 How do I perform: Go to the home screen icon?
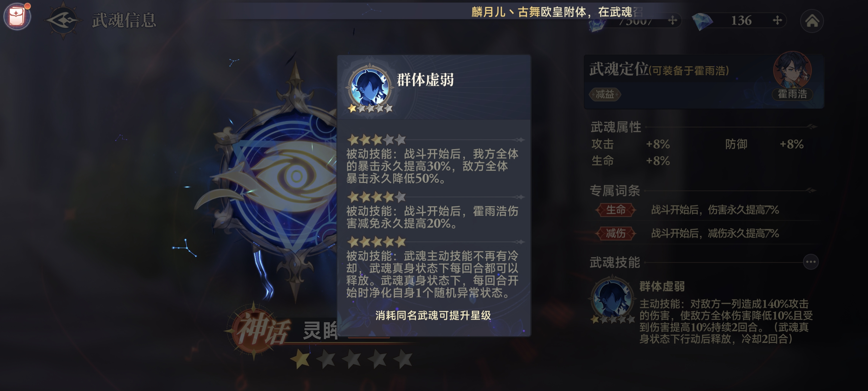point(812,21)
